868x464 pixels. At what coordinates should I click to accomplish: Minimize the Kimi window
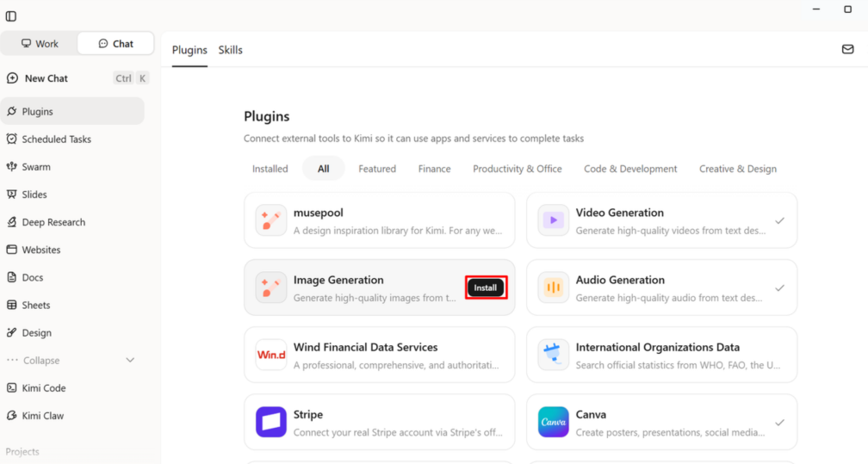pos(816,9)
